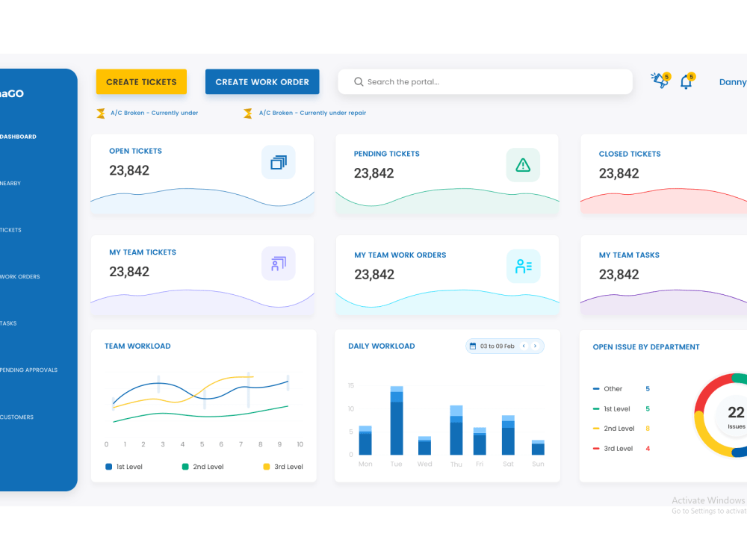Click the Sunday bar in Daily Workload

tap(538, 447)
